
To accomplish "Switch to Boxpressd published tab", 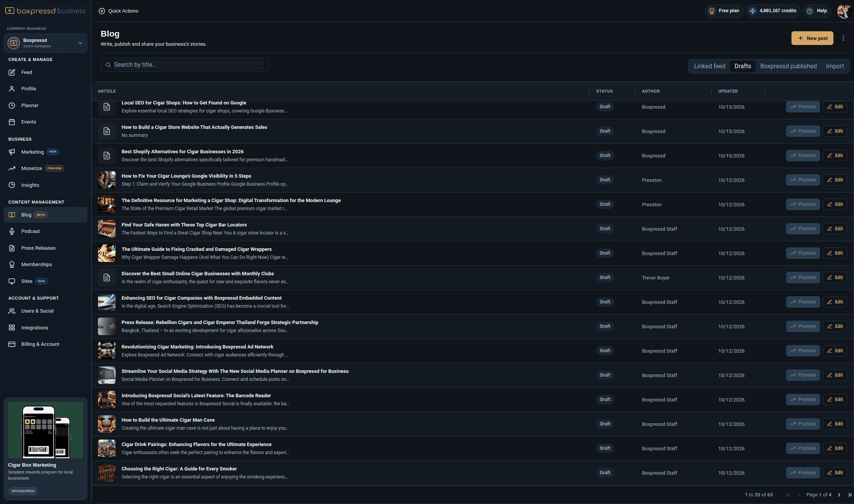I will tap(788, 66).
